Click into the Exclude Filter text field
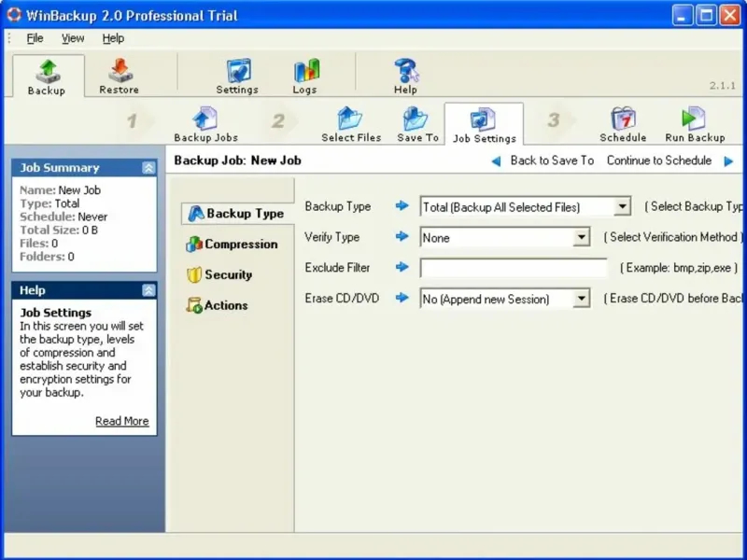This screenshot has height=560, width=747. (514, 268)
